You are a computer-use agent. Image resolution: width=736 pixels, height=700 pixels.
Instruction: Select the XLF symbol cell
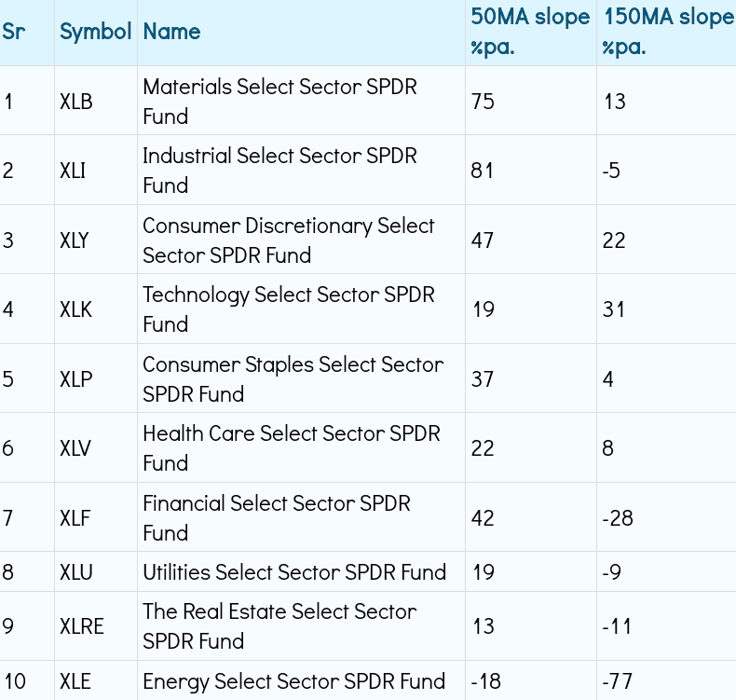pyautogui.click(x=75, y=518)
